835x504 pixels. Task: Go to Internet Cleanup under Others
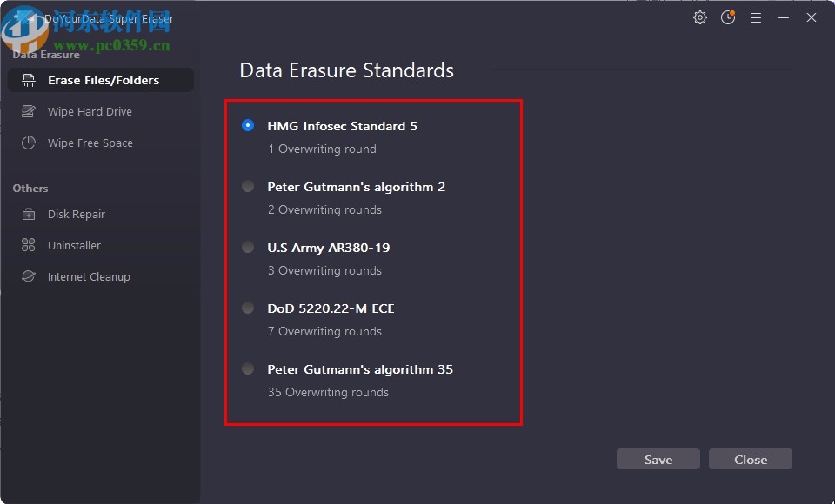(88, 276)
